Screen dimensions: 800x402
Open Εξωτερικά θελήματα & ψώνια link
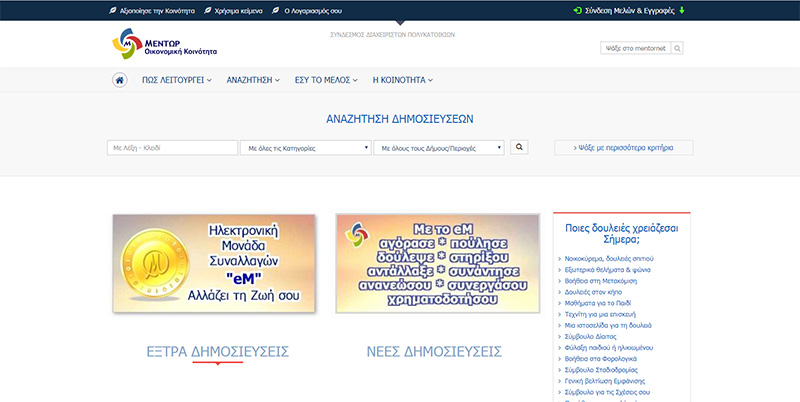click(x=607, y=270)
